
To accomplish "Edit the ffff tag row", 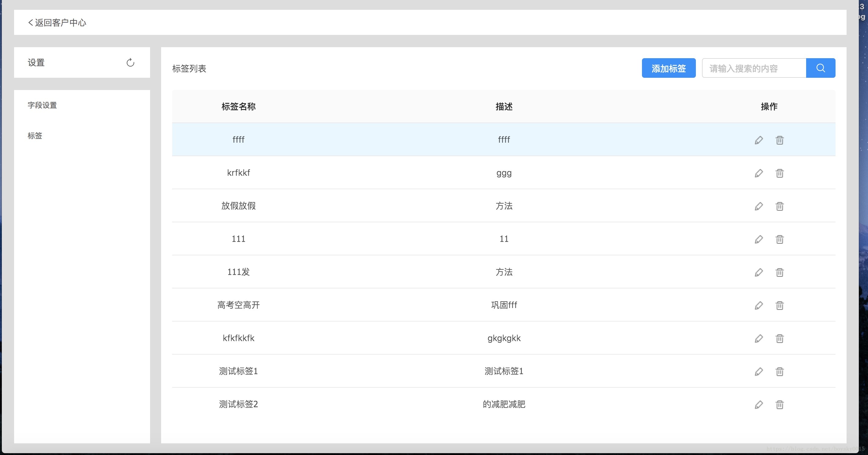I will [758, 140].
